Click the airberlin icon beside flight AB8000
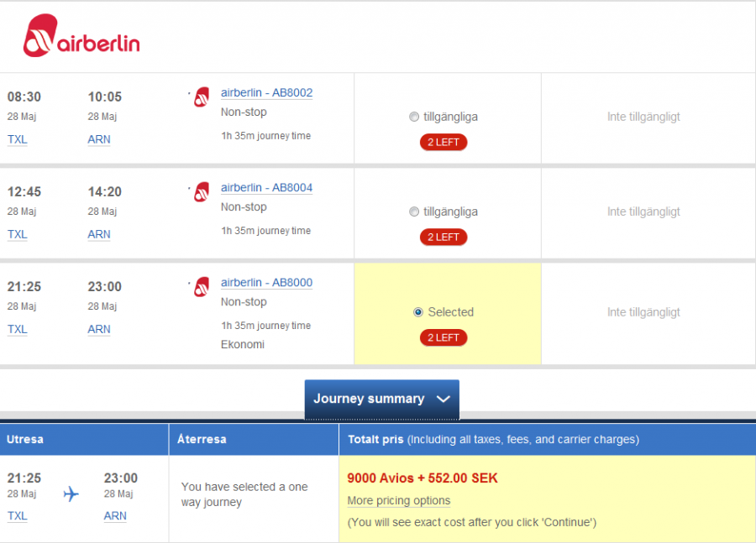This screenshot has height=543, width=756. pos(202,287)
